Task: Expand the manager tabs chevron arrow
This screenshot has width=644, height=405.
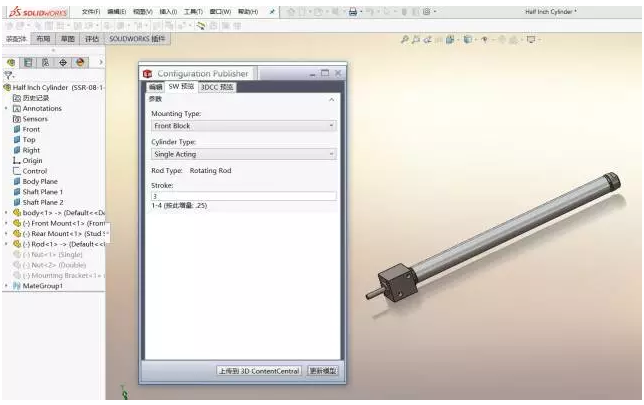Action: tap(101, 62)
